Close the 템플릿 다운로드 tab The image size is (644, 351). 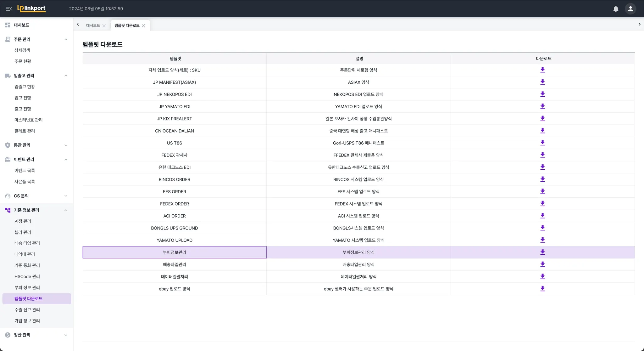pyautogui.click(x=143, y=26)
